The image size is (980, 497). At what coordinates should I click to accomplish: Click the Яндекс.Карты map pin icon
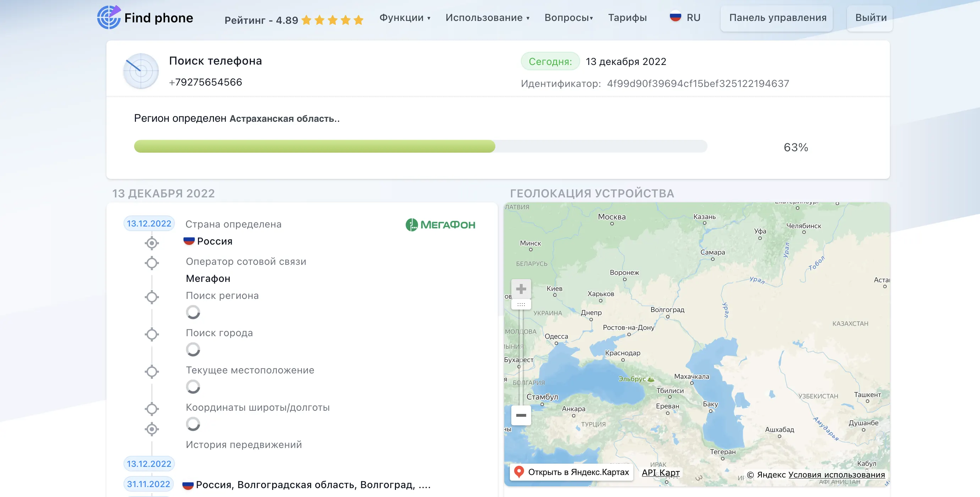[x=519, y=471]
